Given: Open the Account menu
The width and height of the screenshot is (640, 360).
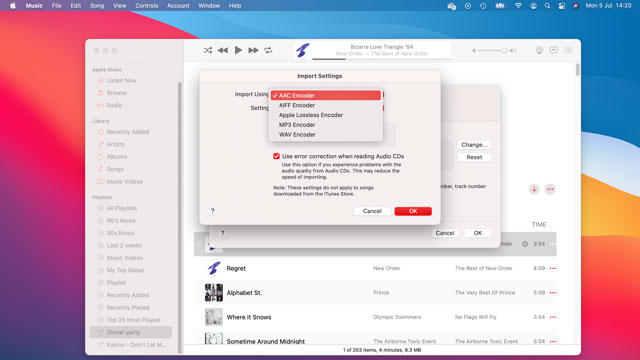Looking at the screenshot, I should [178, 6].
